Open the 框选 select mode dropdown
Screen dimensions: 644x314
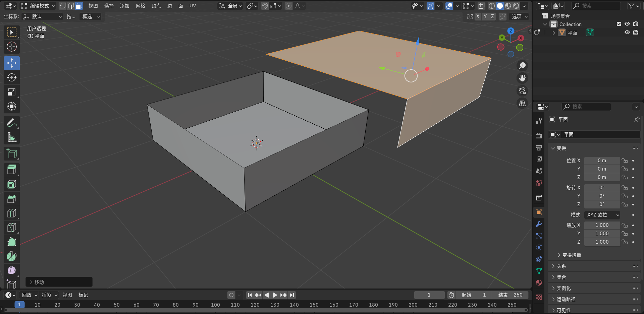point(90,16)
